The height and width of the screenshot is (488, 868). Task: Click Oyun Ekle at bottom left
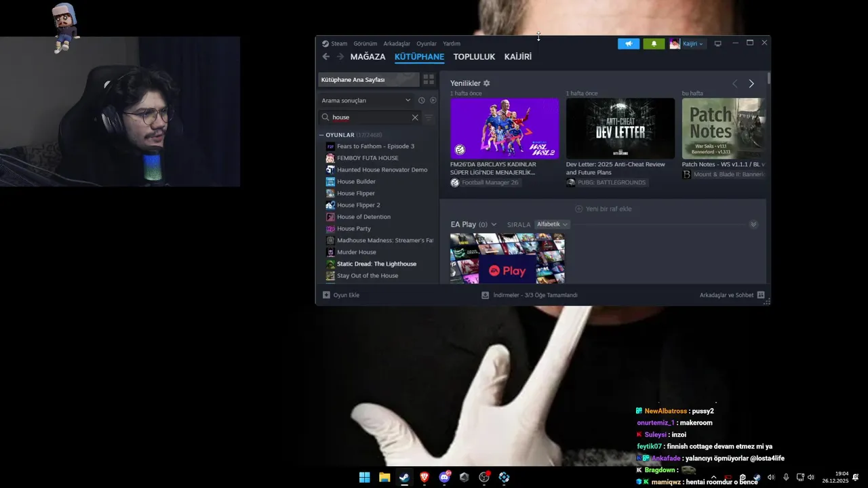pyautogui.click(x=341, y=295)
